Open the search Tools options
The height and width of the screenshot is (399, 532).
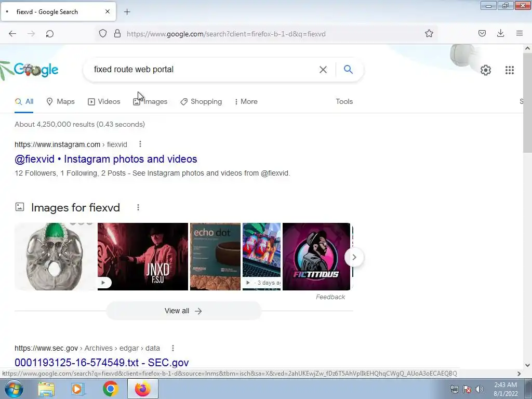click(x=344, y=101)
